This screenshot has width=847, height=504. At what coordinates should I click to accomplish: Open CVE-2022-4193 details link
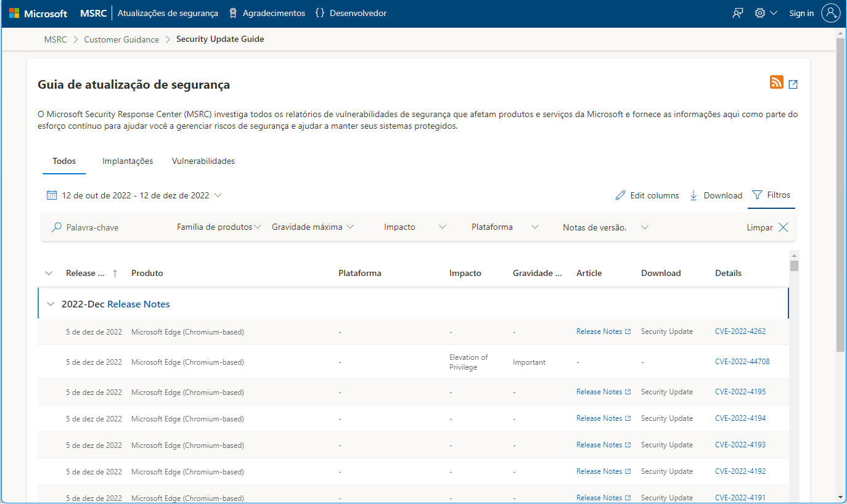coord(740,445)
